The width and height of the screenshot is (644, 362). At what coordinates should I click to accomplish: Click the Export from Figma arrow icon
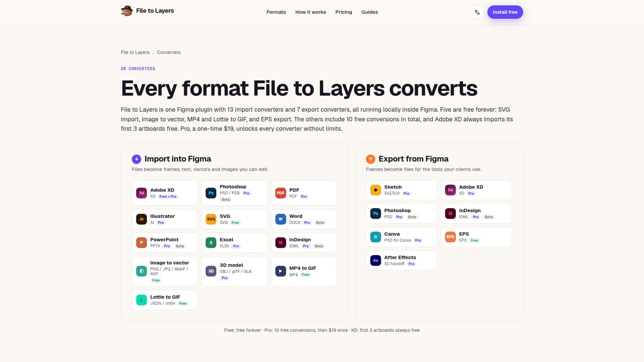[x=371, y=159]
